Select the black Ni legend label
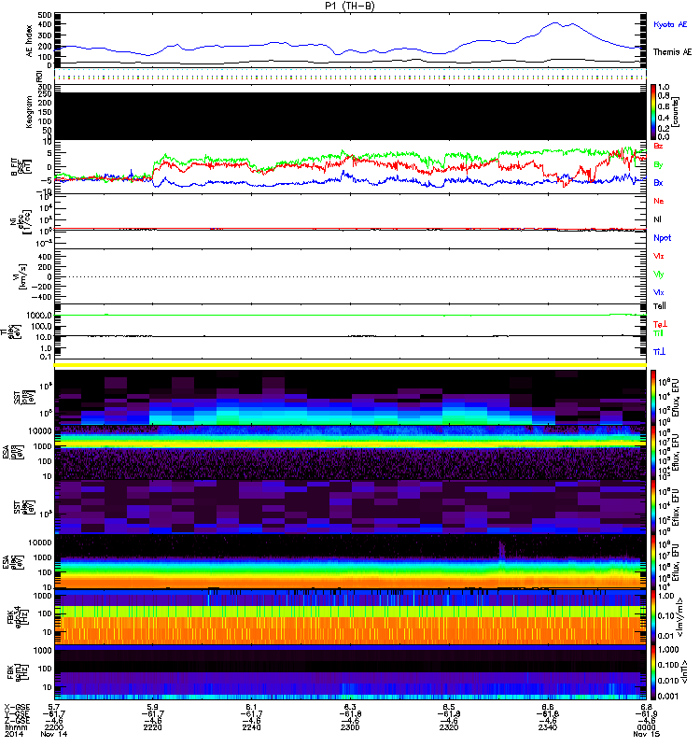Screen dimensions: 700x747 coord(657,219)
